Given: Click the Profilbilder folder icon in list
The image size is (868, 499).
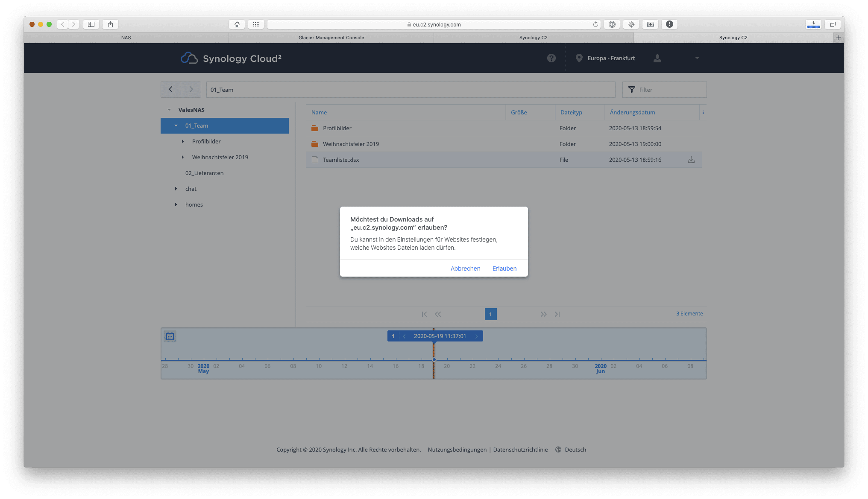Looking at the screenshot, I should [315, 128].
